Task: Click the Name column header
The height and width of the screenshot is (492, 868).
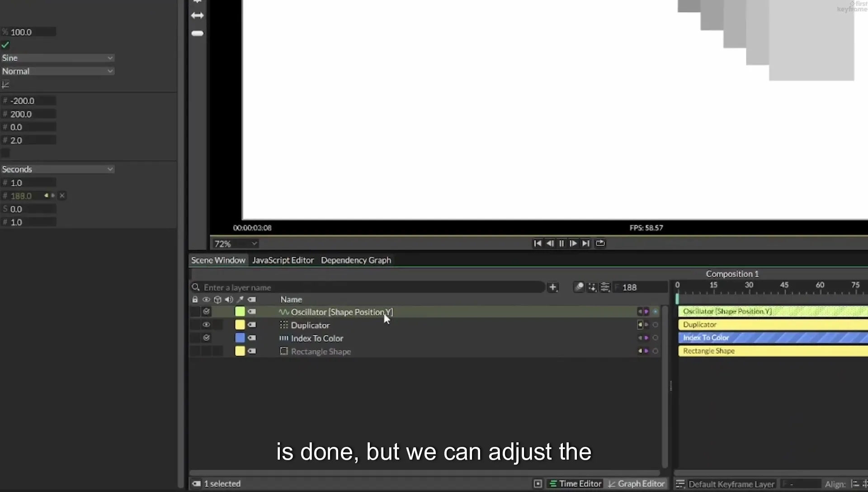Action: [291, 299]
